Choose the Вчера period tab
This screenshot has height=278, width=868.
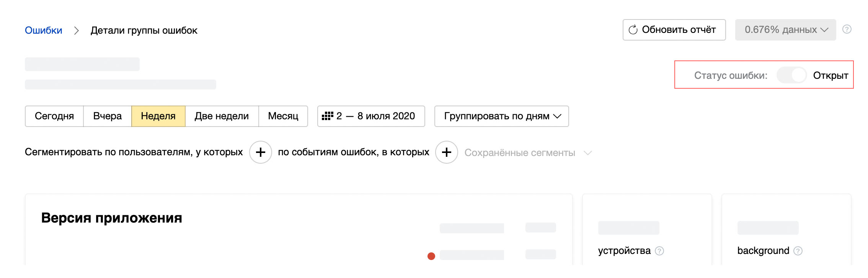click(107, 116)
